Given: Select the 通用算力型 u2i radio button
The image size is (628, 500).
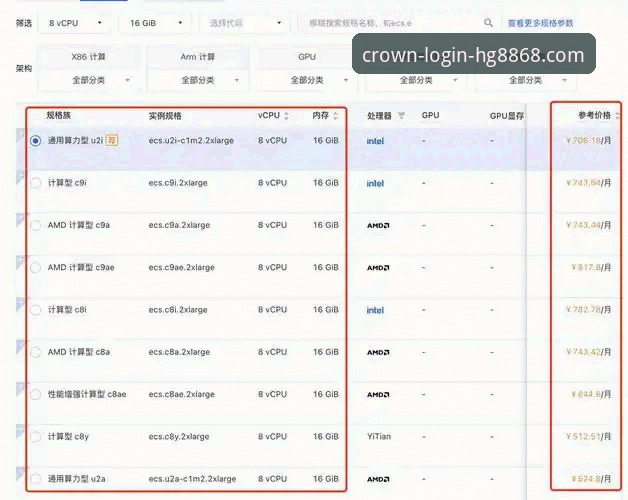Looking at the screenshot, I should tap(36, 141).
